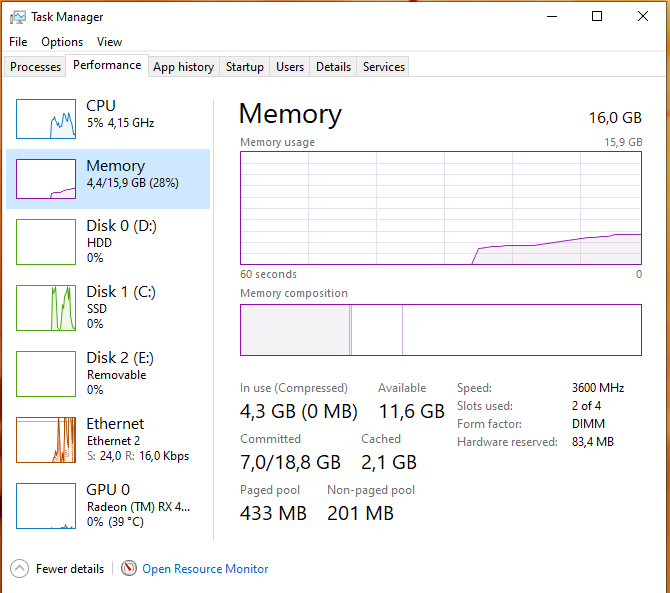Click the Fewer details button label
This screenshot has height=593, width=670.
point(70,569)
